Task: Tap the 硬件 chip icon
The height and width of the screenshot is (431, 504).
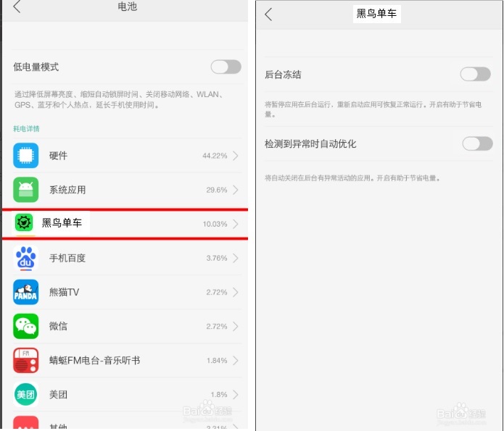Action: 25,156
